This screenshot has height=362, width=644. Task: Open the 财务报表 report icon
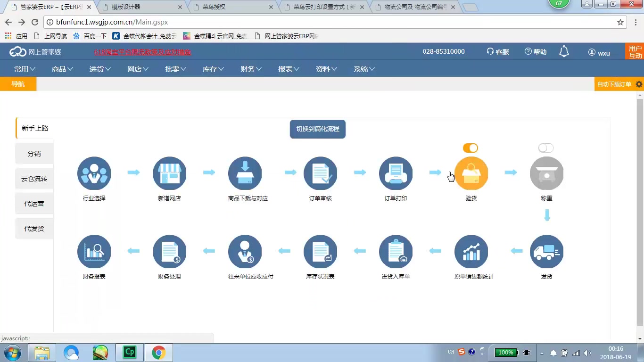point(94,252)
